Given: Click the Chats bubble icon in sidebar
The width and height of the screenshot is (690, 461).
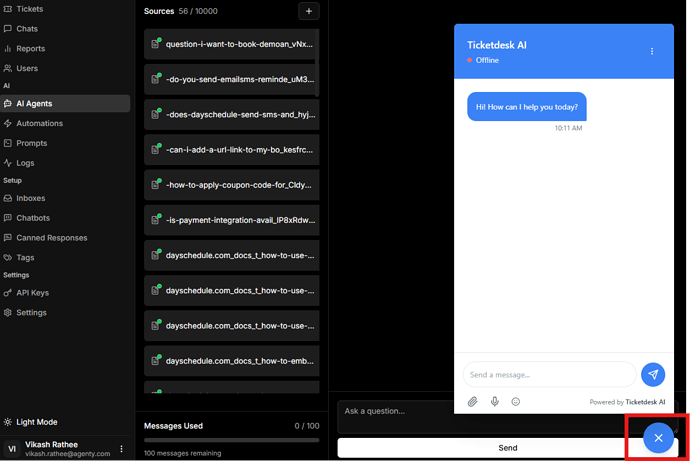Looking at the screenshot, I should click(x=7, y=29).
